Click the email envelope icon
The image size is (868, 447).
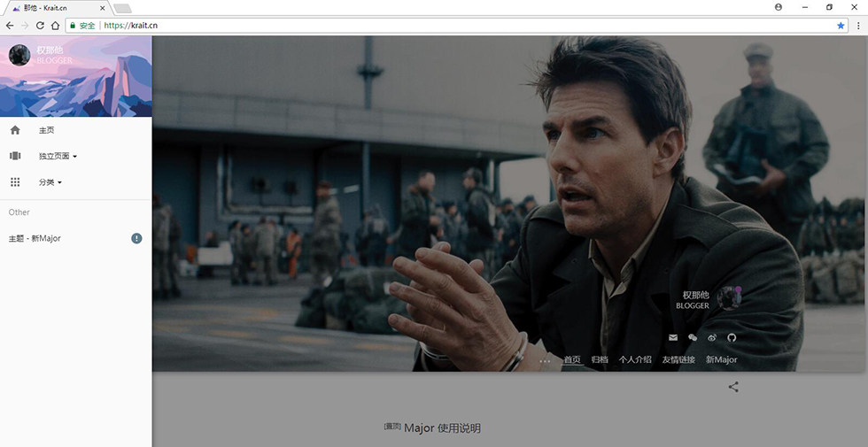[x=673, y=338]
